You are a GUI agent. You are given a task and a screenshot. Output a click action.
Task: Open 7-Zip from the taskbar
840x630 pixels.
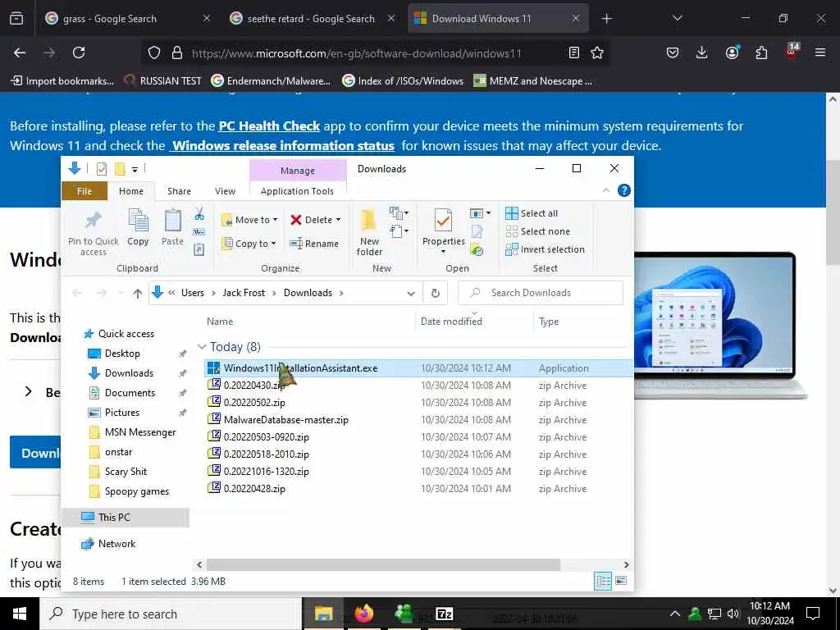point(445,614)
